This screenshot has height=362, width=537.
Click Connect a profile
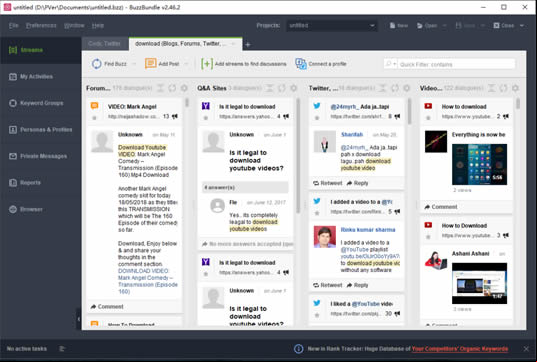click(321, 64)
